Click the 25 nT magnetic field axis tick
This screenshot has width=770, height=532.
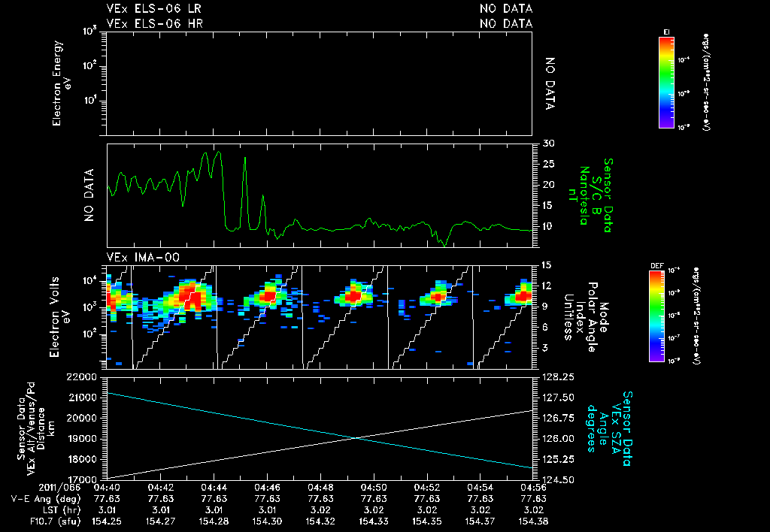tap(548, 165)
